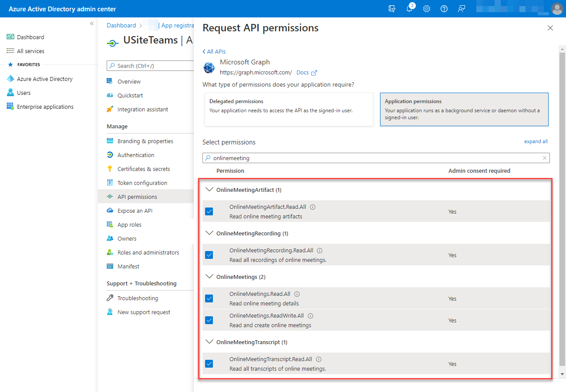Select Application permissions type

[x=464, y=109]
